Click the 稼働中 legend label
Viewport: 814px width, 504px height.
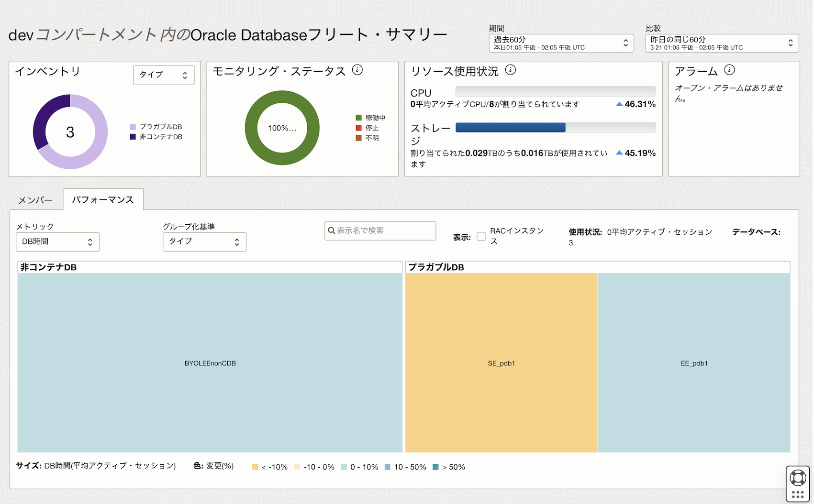click(375, 118)
